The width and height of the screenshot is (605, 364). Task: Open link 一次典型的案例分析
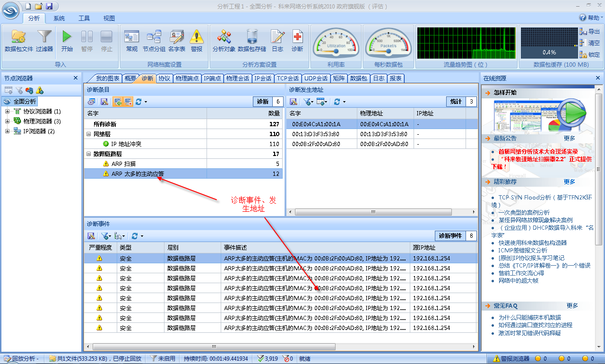(524, 213)
